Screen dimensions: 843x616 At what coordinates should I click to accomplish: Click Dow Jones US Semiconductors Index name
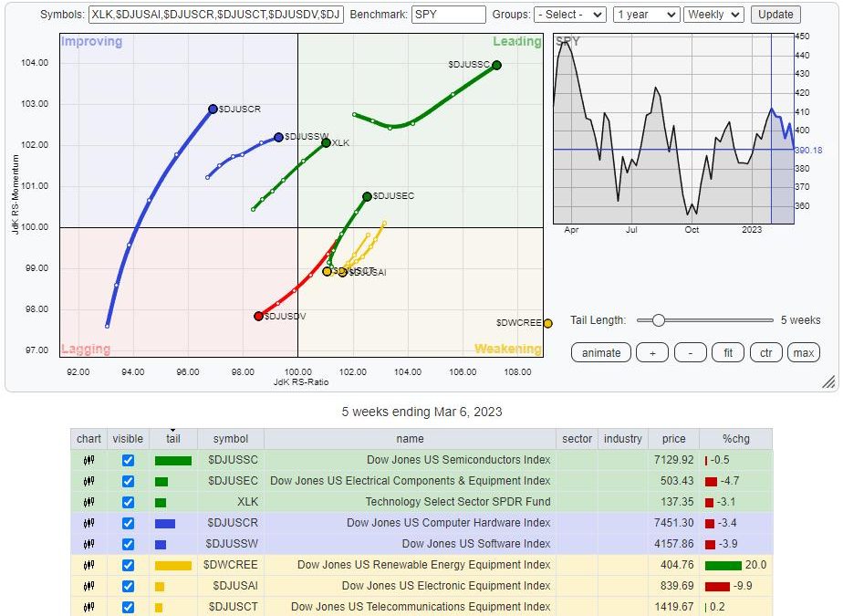point(459,460)
